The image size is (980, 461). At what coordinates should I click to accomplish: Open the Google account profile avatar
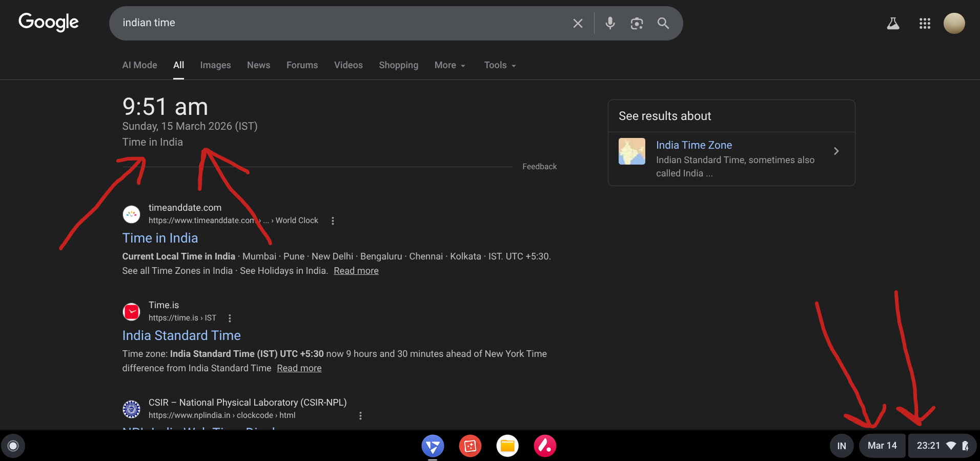(x=954, y=23)
